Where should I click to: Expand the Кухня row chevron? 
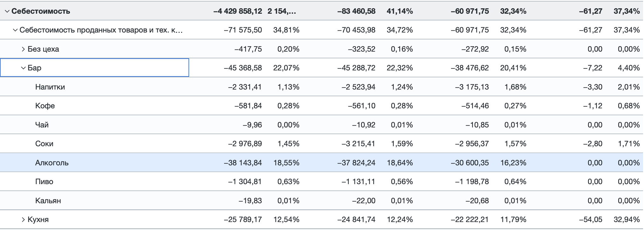pos(23,219)
